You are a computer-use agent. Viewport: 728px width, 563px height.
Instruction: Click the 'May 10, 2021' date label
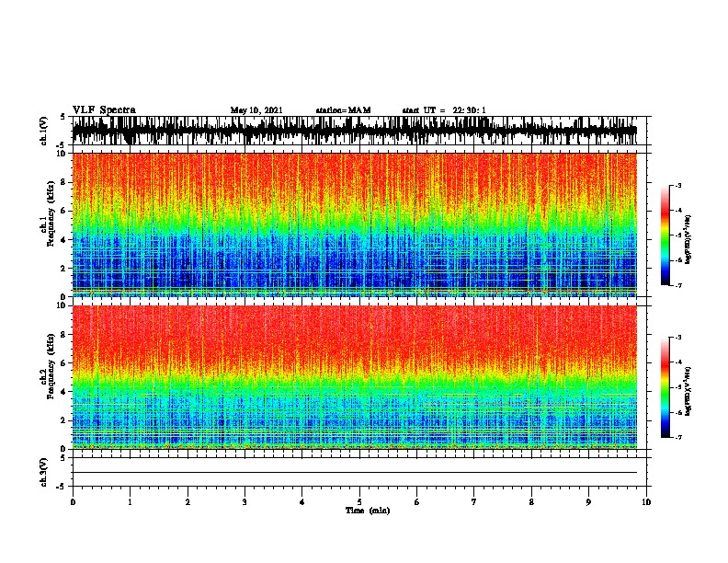pyautogui.click(x=256, y=110)
